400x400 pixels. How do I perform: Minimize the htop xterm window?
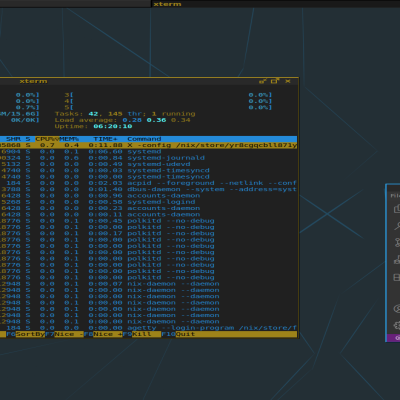[x=262, y=81]
